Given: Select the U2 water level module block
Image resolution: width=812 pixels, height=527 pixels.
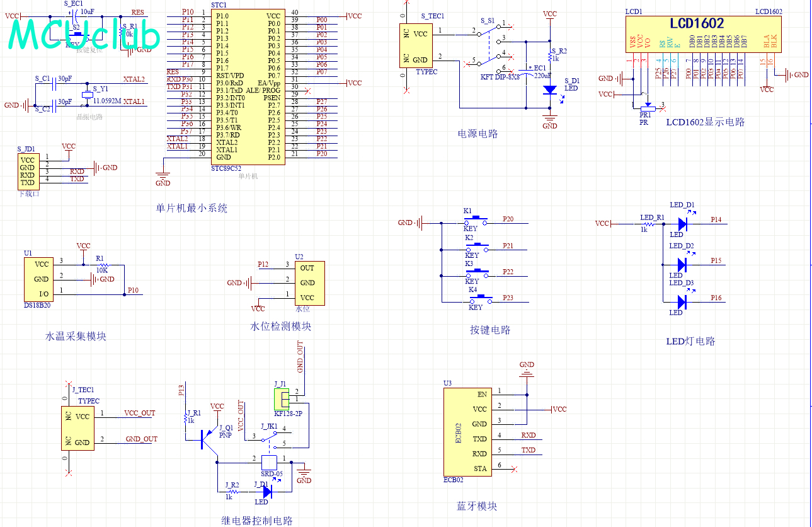Looking at the screenshot, I should pos(309,283).
